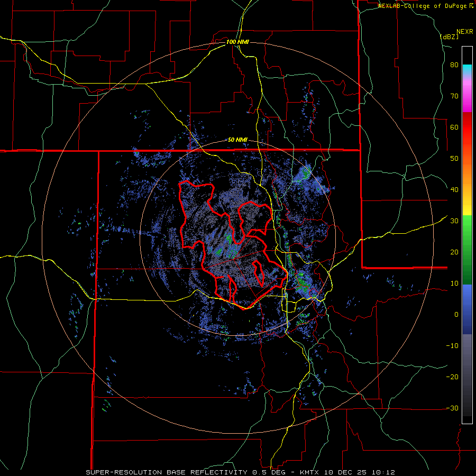Click the 10 value on dBZ scale

454,283
